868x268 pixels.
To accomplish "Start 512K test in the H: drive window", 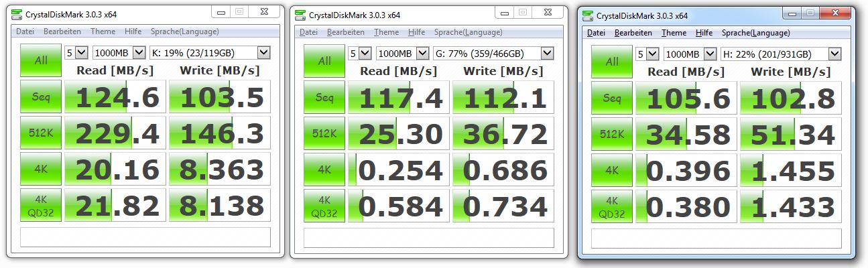I will point(611,134).
